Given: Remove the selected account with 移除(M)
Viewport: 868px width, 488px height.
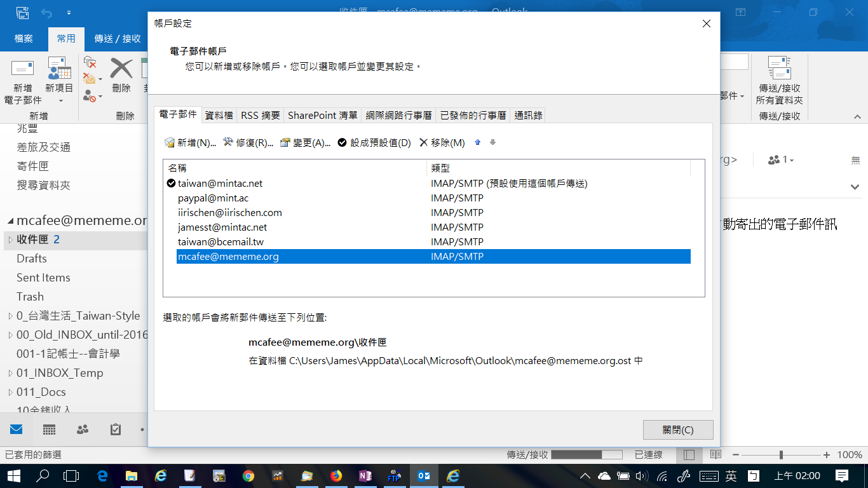Looking at the screenshot, I should point(442,143).
